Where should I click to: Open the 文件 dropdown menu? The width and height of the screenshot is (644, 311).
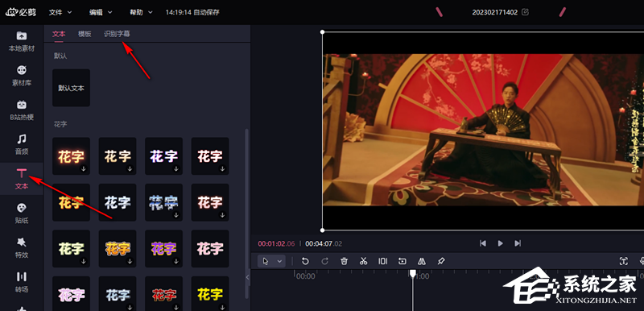tap(60, 12)
